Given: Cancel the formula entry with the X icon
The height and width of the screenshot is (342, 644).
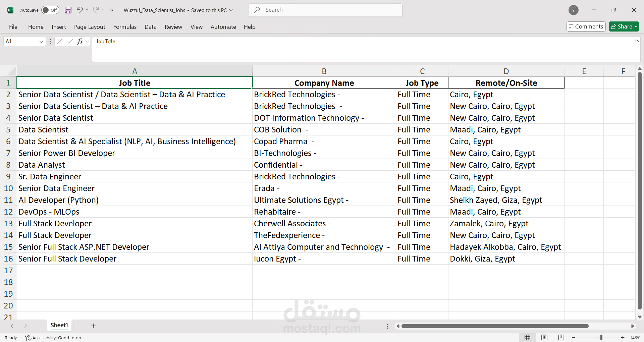Looking at the screenshot, I should point(60,41).
